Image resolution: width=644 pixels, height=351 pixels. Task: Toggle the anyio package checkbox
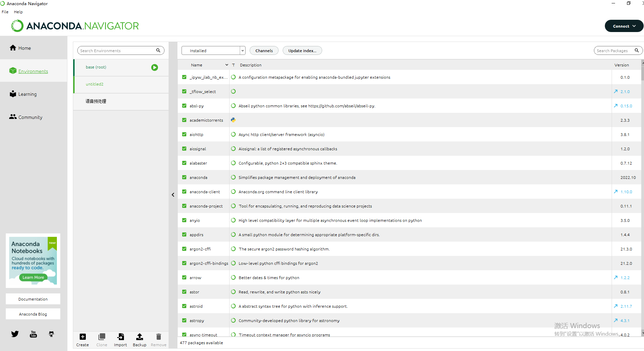tap(184, 220)
